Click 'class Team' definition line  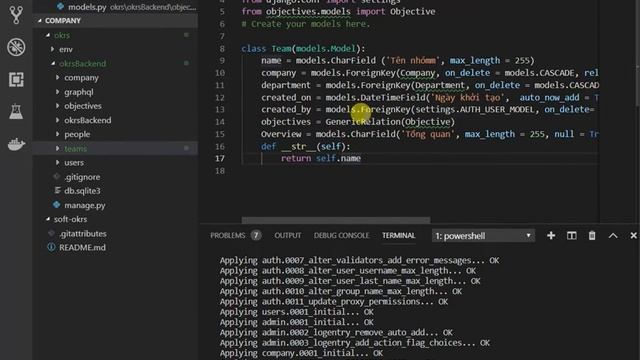(x=303, y=49)
